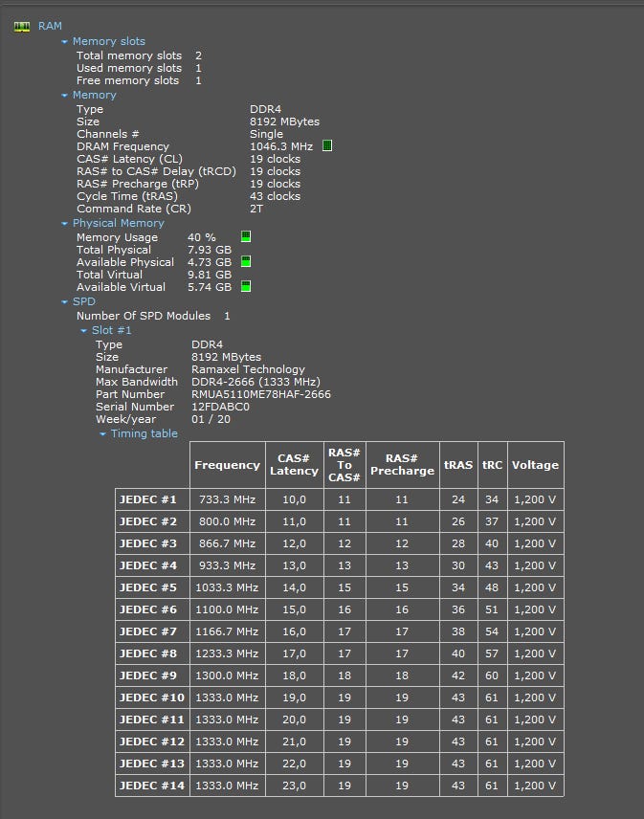Collapse the SPD section
Screen dimensions: 644x819
click(x=65, y=302)
